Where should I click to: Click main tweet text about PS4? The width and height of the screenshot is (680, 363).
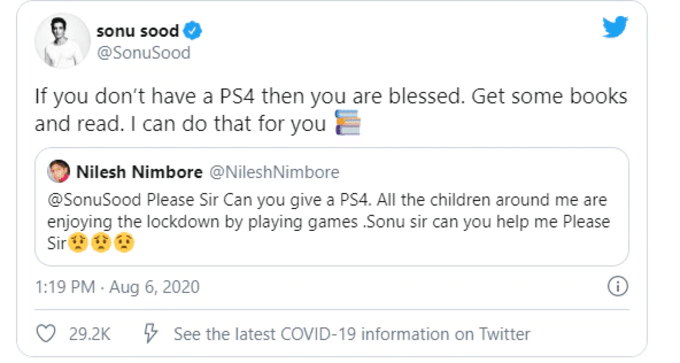(331, 110)
